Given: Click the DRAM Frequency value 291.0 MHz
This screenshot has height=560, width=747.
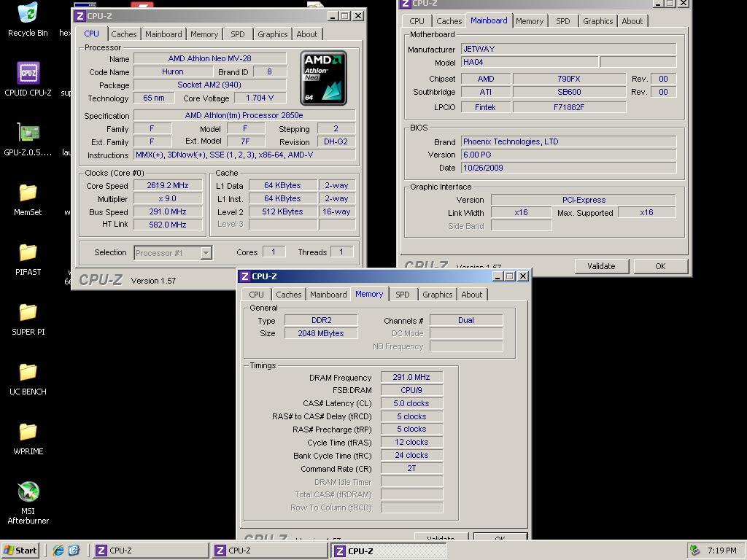Looking at the screenshot, I should click(x=411, y=377).
